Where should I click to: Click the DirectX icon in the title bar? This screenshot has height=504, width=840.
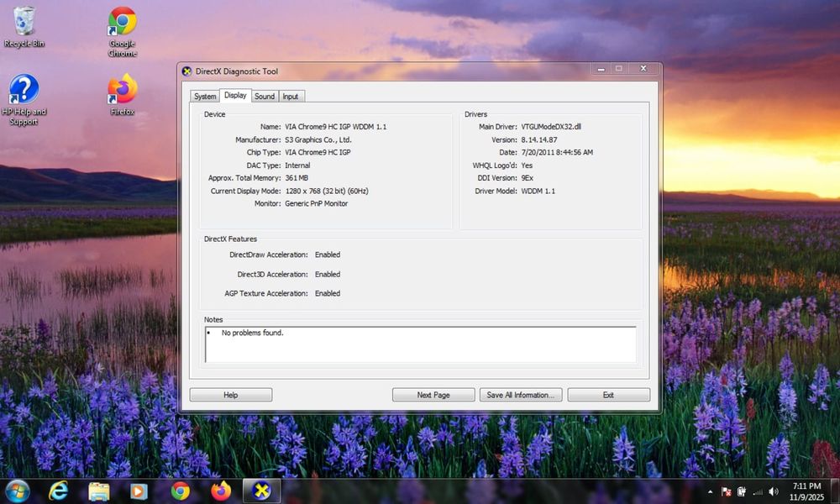click(187, 71)
